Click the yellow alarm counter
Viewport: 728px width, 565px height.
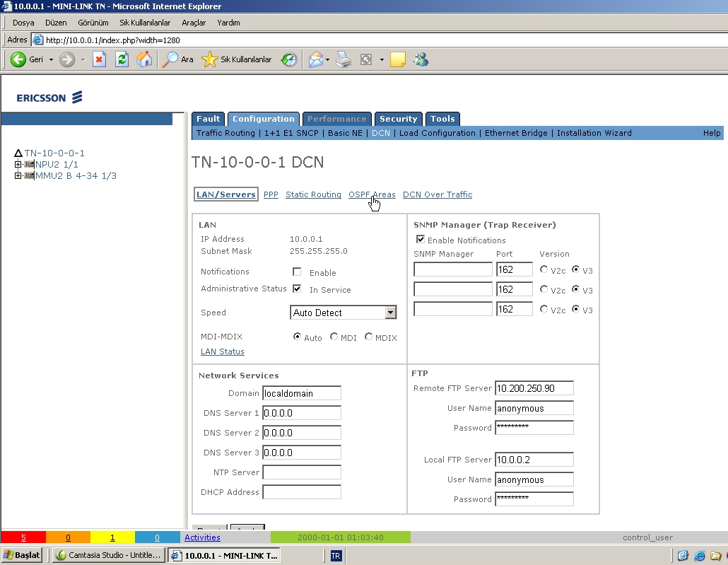[112, 537]
